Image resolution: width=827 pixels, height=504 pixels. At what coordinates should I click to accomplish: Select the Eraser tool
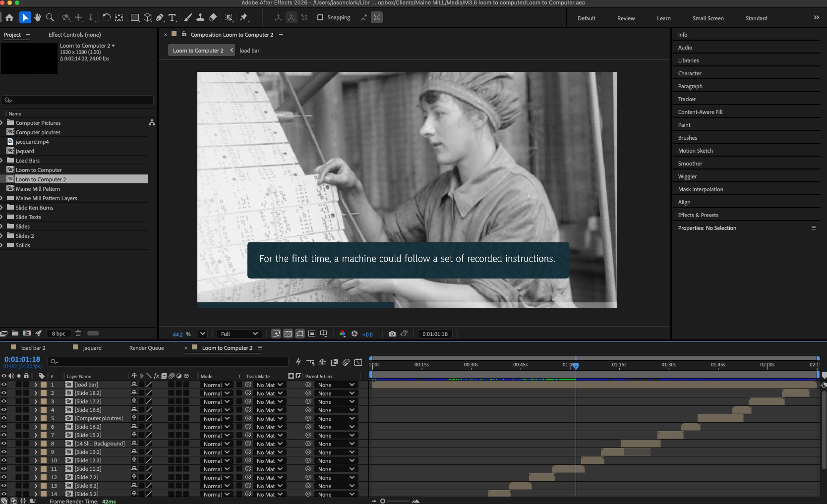coord(213,18)
